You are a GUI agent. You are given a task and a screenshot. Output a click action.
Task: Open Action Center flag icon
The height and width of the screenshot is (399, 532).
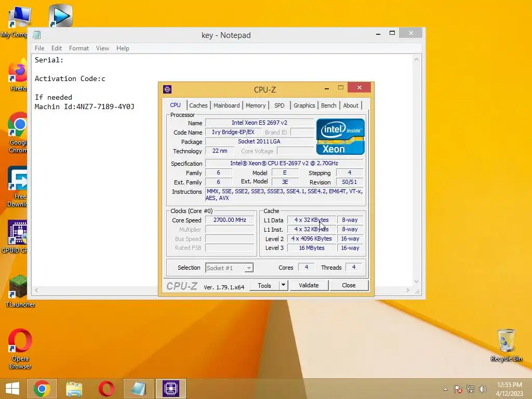click(x=458, y=389)
